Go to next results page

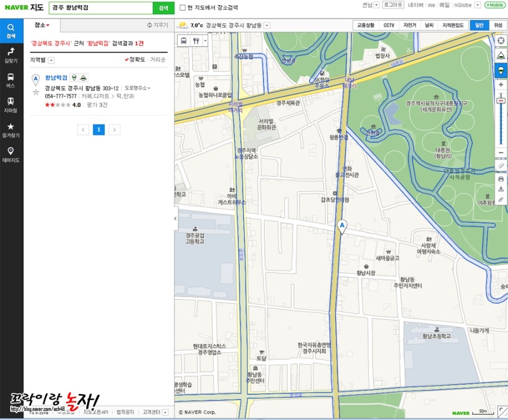115,130
